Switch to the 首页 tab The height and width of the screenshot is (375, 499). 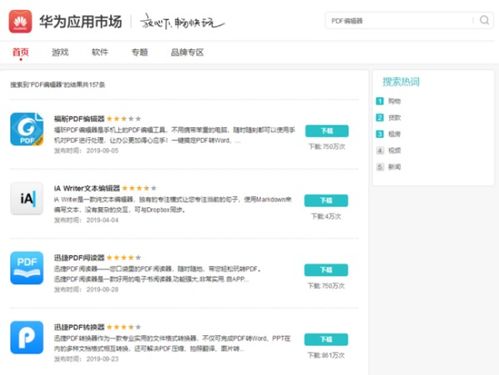[x=21, y=52]
